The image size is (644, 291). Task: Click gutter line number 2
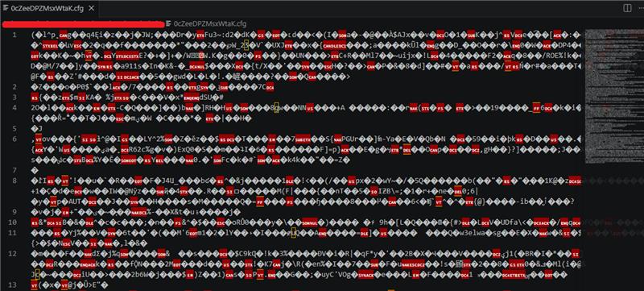[14, 87]
